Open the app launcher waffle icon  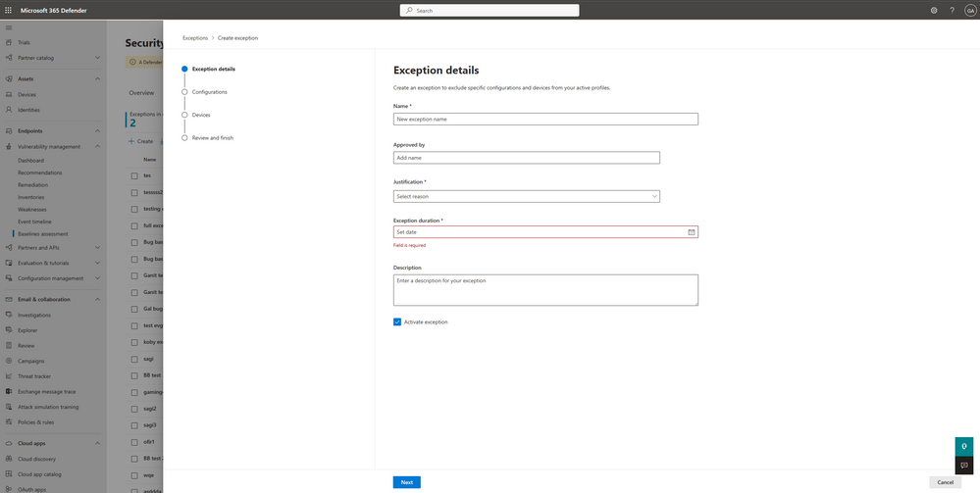click(x=8, y=10)
